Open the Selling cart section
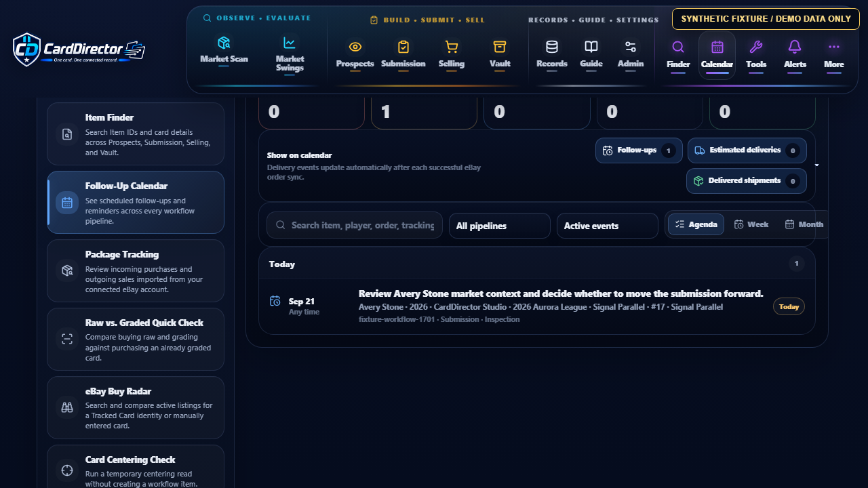Screen dimensions: 868x488 pyautogui.click(x=451, y=54)
